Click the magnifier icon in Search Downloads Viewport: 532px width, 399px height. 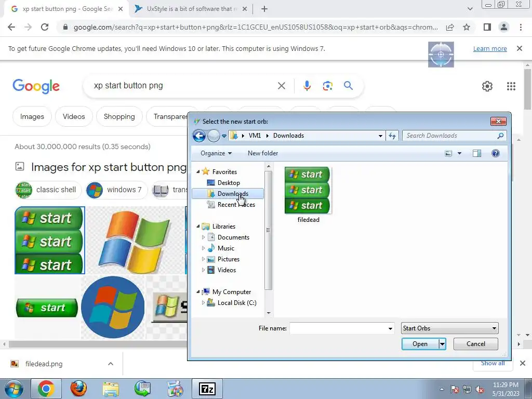click(x=500, y=136)
